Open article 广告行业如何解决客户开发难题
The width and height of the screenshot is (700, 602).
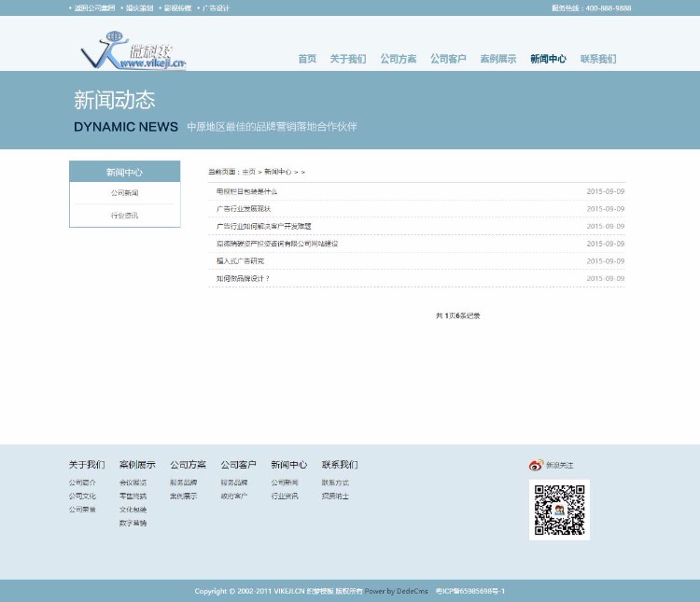[264, 227]
